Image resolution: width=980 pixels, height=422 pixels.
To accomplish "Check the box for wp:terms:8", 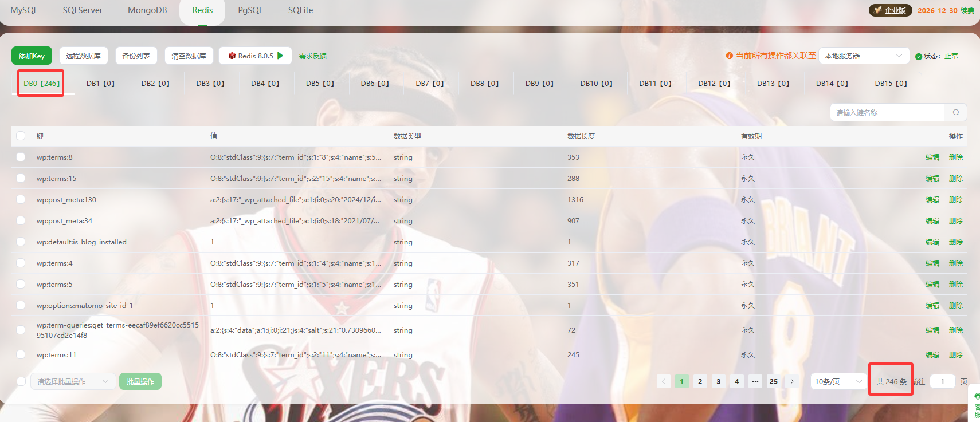I will tap(21, 157).
